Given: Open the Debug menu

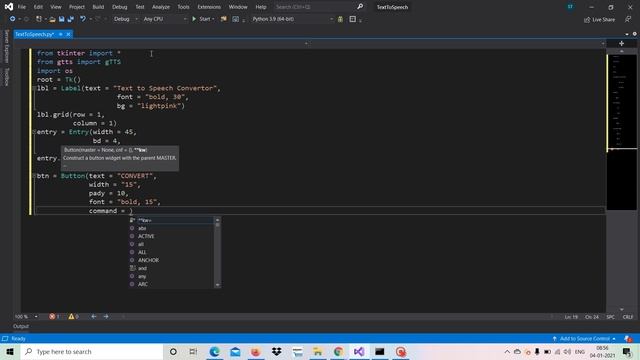Looking at the screenshot, I should click(x=120, y=7).
